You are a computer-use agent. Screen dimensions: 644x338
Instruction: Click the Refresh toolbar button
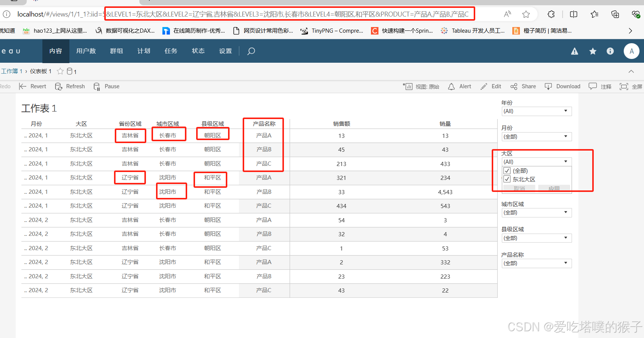click(x=70, y=86)
